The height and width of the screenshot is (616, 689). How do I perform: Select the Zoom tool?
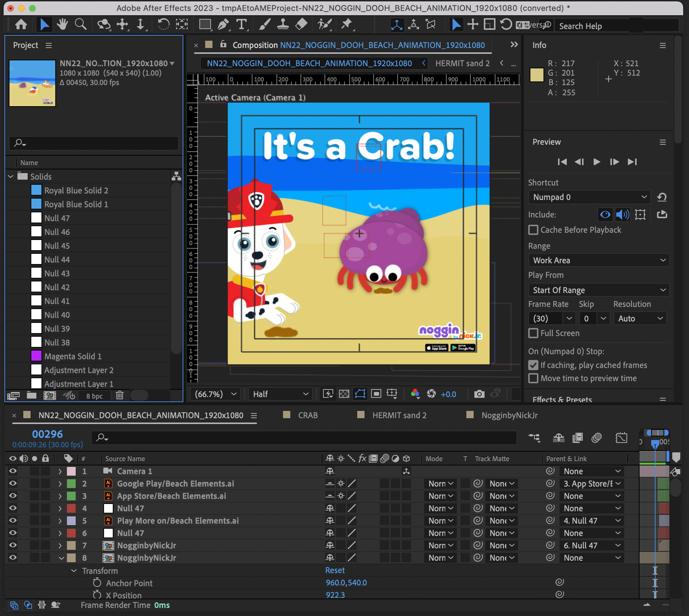point(80,25)
